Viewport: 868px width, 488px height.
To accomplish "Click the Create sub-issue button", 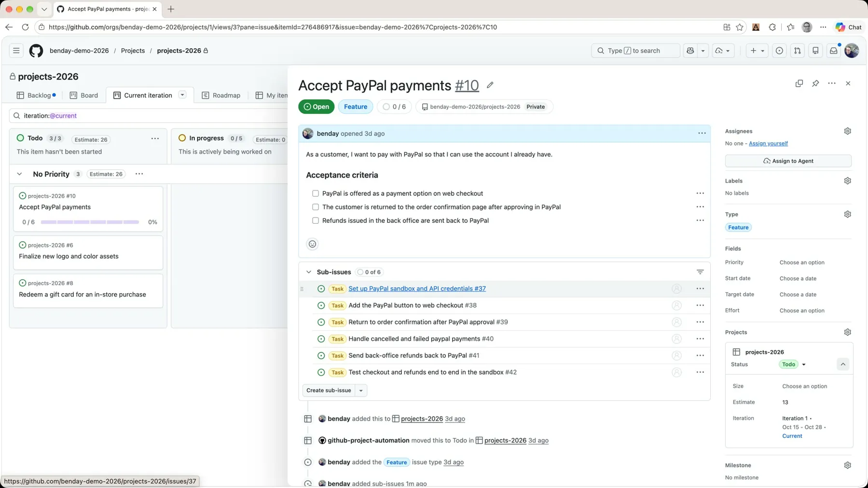I will (329, 391).
